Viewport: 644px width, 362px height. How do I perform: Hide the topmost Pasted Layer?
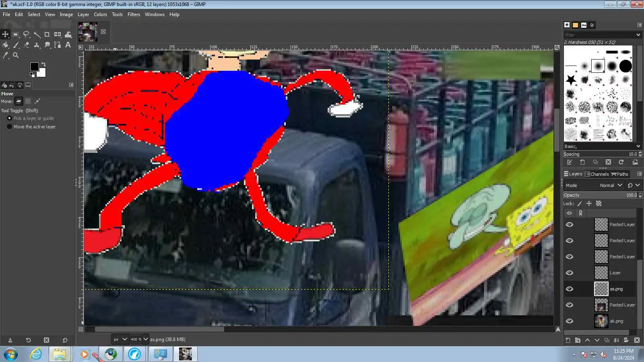(569, 224)
